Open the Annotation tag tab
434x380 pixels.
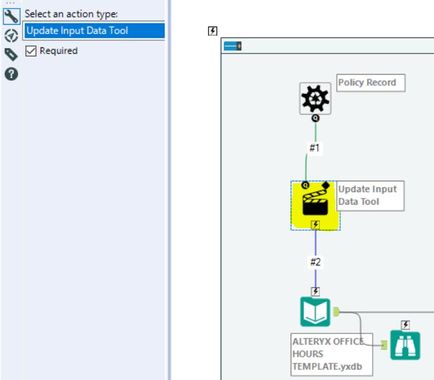tap(11, 54)
